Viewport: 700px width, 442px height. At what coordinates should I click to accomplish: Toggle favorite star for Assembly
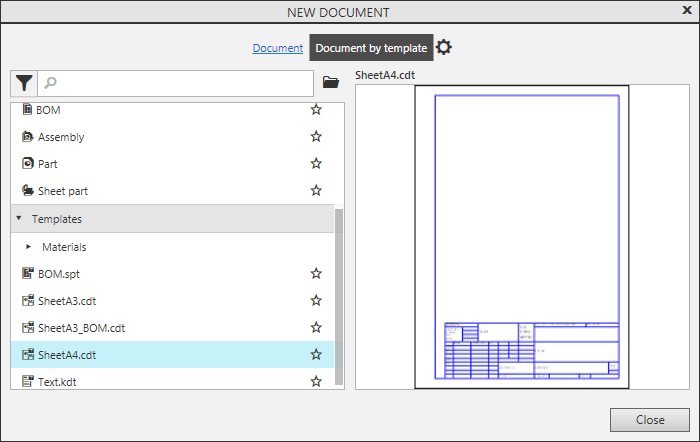(x=316, y=137)
